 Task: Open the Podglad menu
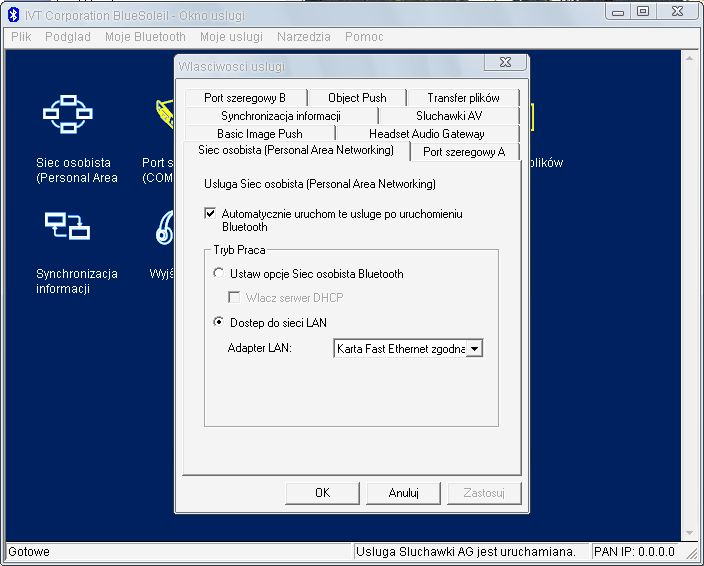(x=68, y=37)
